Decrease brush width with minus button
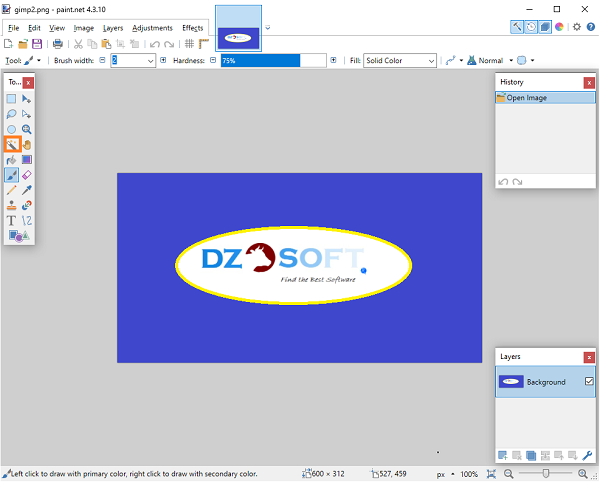The width and height of the screenshot is (600, 483). tap(102, 60)
